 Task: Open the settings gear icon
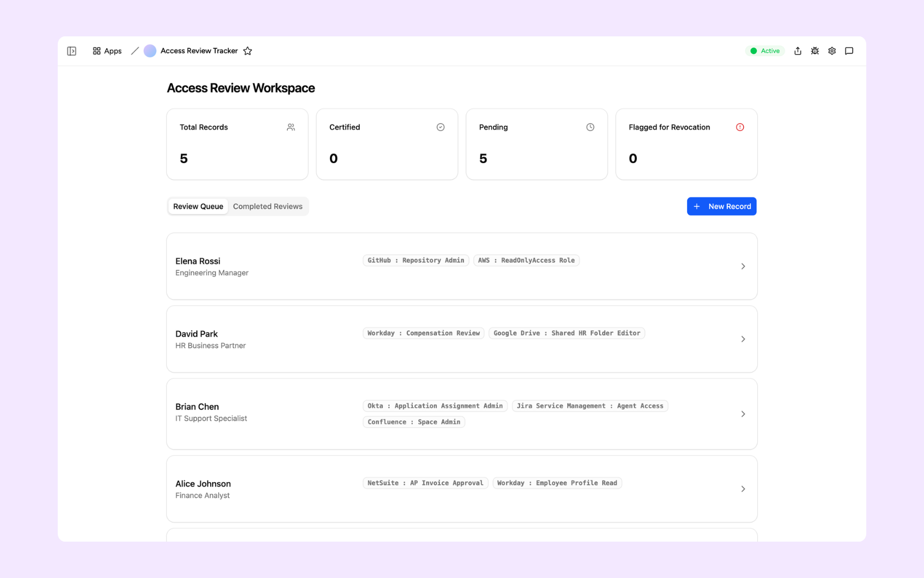[x=832, y=51]
